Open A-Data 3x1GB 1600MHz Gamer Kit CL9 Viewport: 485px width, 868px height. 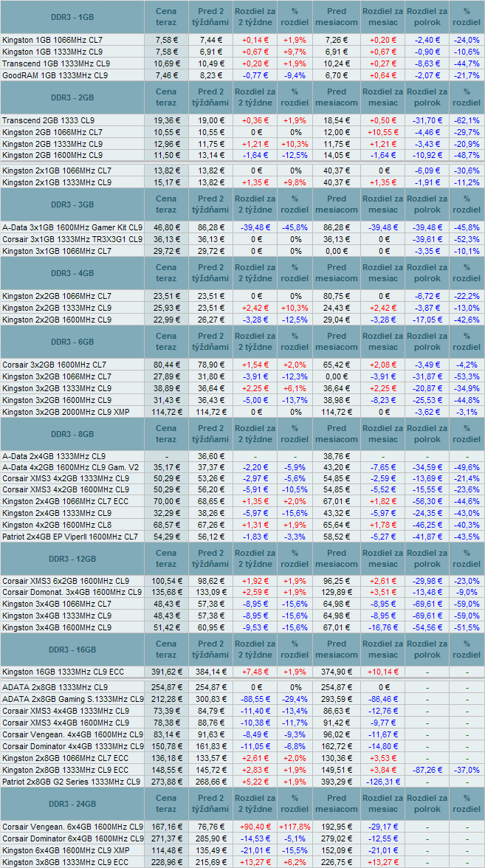click(x=72, y=227)
